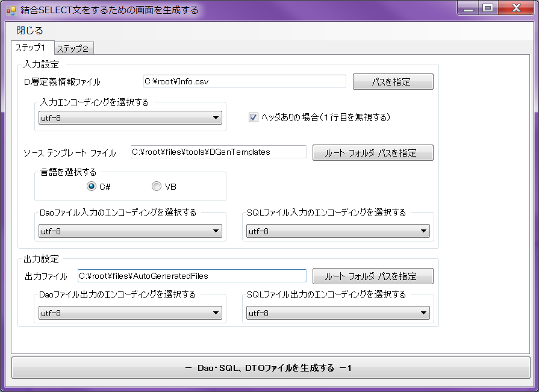Select the C# radio button

pyautogui.click(x=92, y=186)
